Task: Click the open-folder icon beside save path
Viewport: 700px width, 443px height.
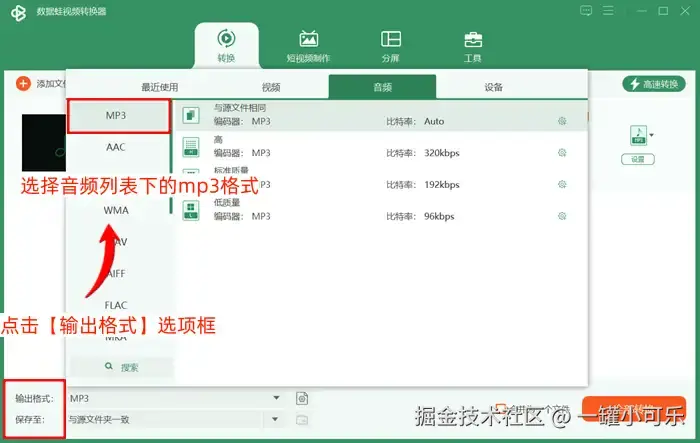Action: tap(302, 420)
